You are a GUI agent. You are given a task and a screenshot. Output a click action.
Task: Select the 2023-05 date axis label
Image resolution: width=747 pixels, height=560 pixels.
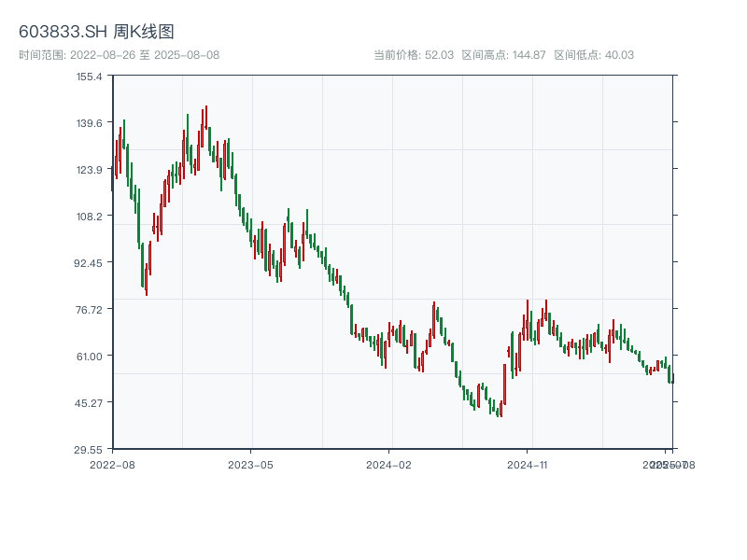tap(250, 464)
